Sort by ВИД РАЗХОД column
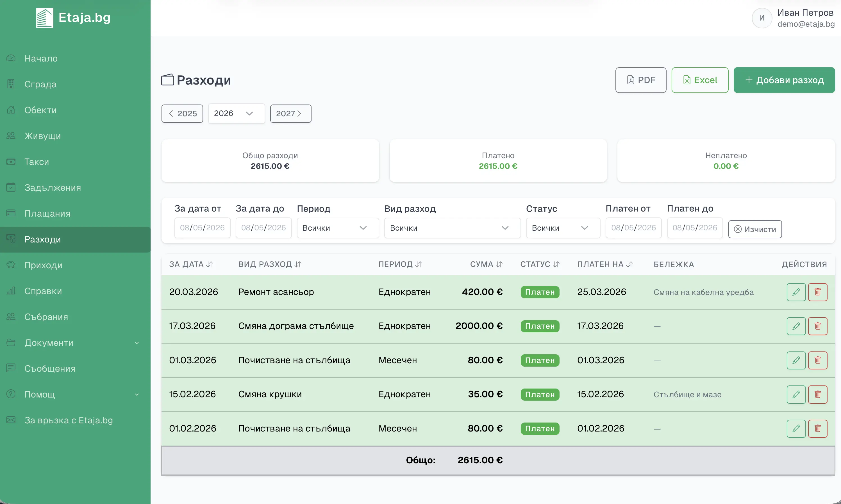841x504 pixels. 298,264
